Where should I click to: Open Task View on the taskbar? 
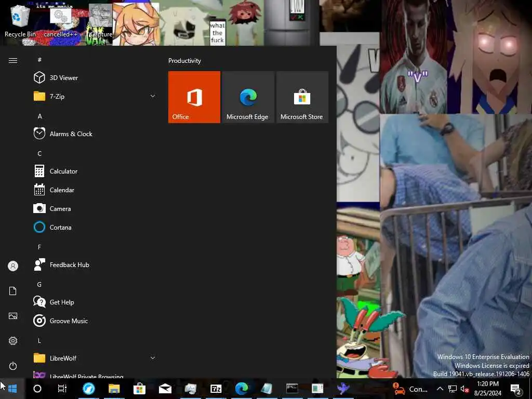pyautogui.click(x=62, y=389)
